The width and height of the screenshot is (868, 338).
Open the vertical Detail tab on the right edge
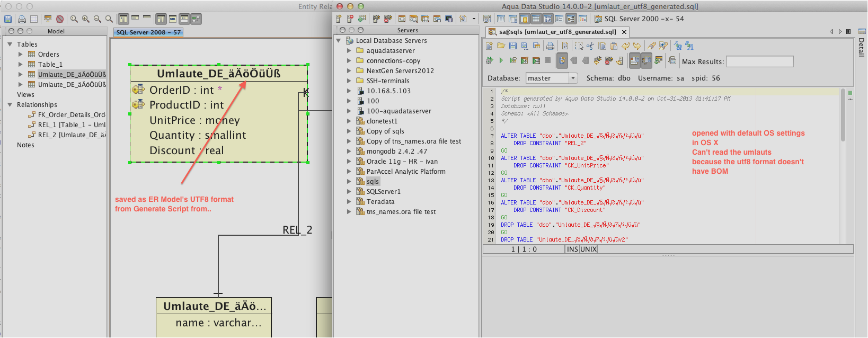[x=862, y=43]
